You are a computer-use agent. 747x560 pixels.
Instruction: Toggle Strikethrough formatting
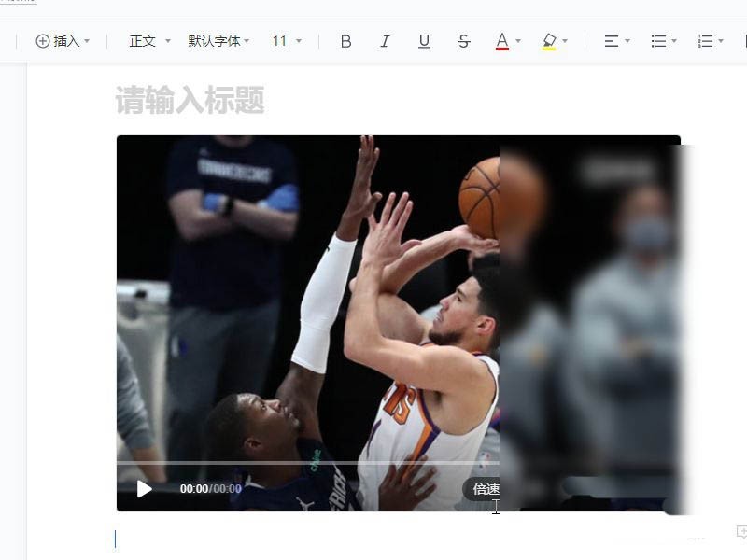[463, 41]
